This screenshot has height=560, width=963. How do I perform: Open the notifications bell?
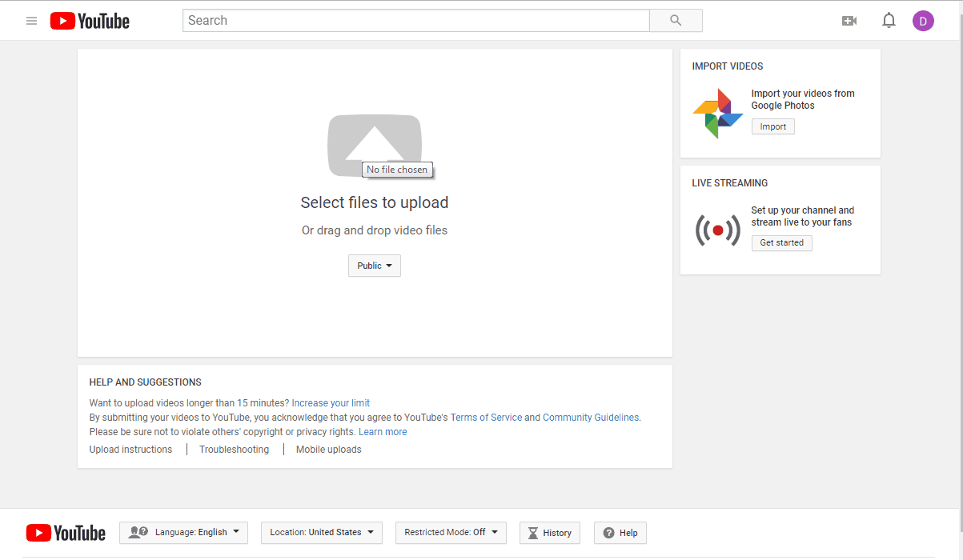coord(889,21)
